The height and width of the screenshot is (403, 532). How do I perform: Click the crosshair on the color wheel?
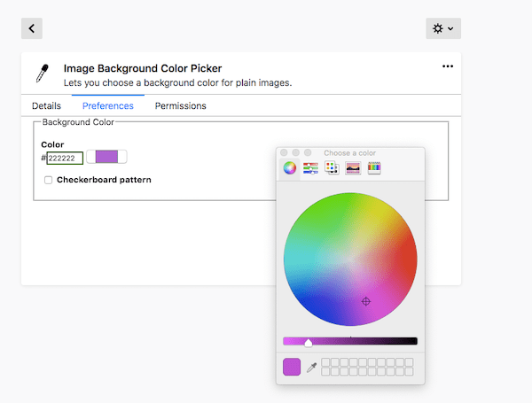pyautogui.click(x=365, y=301)
